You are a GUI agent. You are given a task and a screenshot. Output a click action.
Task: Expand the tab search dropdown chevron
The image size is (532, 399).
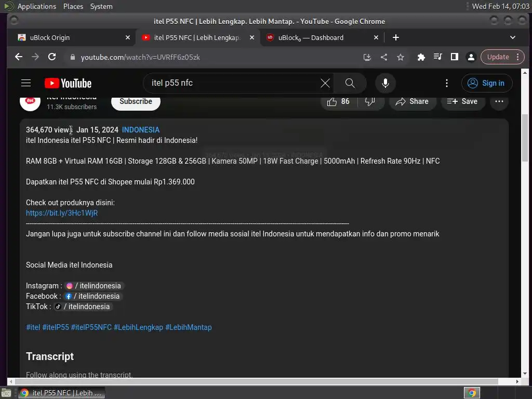513,37
